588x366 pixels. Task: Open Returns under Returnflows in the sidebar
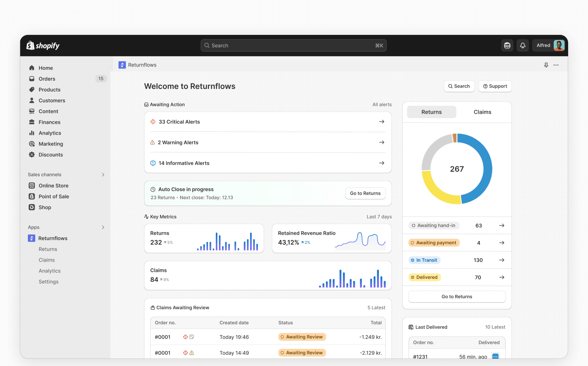(48, 249)
